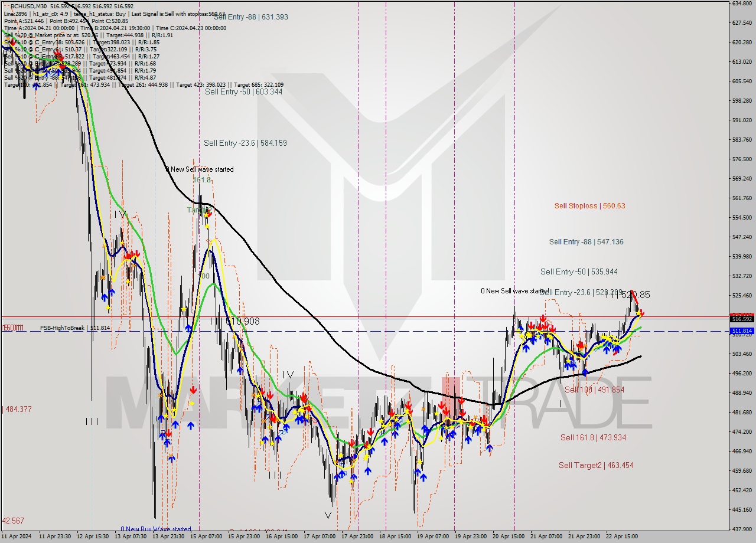Click the 'Sell Entry -50 | 535.944' label
756x543 pixels.
(579, 272)
